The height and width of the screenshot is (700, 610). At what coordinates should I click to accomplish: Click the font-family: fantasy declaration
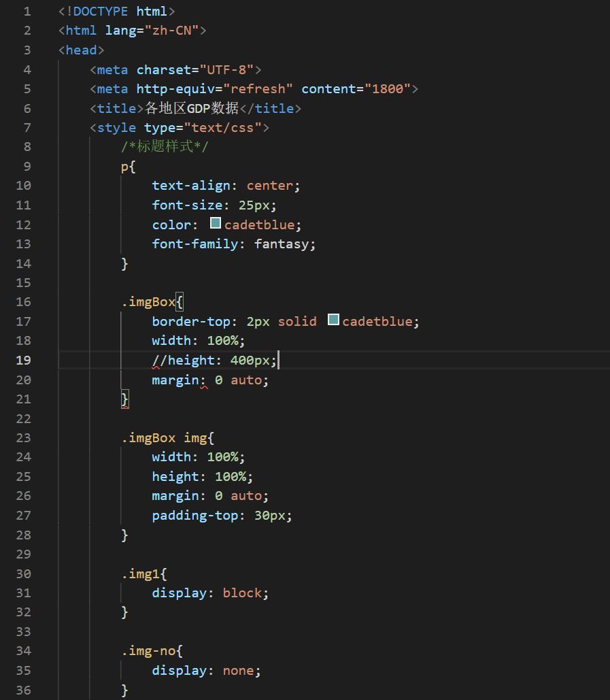(x=234, y=244)
